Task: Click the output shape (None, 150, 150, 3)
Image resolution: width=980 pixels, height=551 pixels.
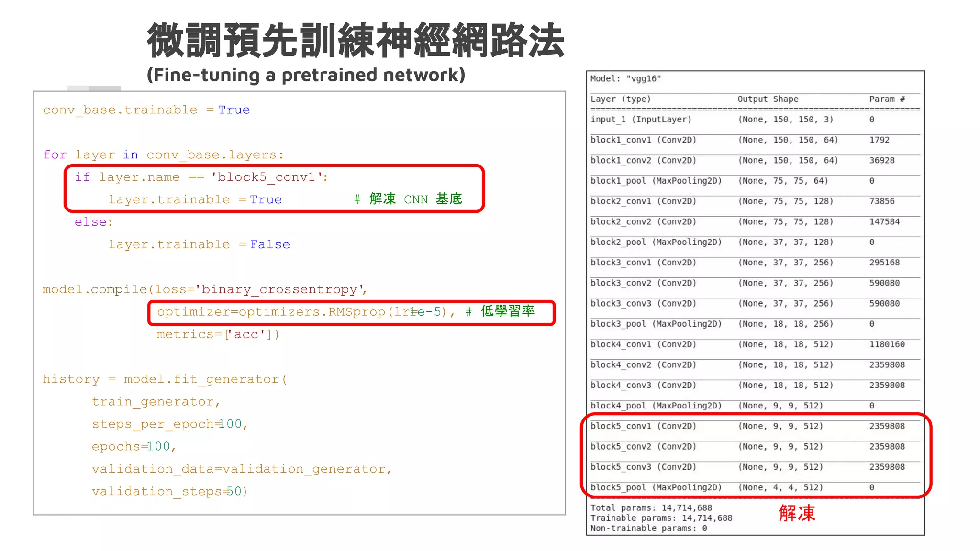Action: coord(785,120)
